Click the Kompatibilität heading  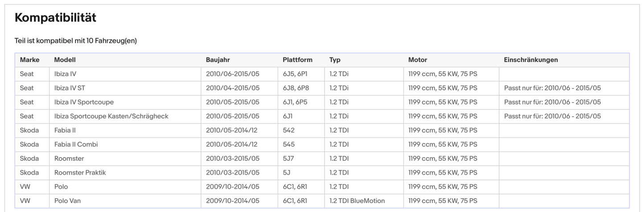[55, 18]
